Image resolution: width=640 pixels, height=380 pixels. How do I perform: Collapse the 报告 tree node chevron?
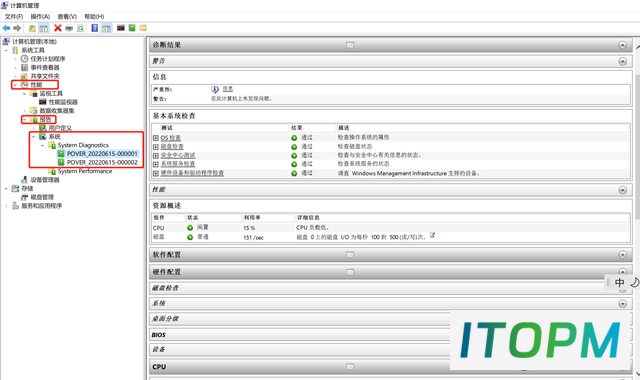coord(24,120)
